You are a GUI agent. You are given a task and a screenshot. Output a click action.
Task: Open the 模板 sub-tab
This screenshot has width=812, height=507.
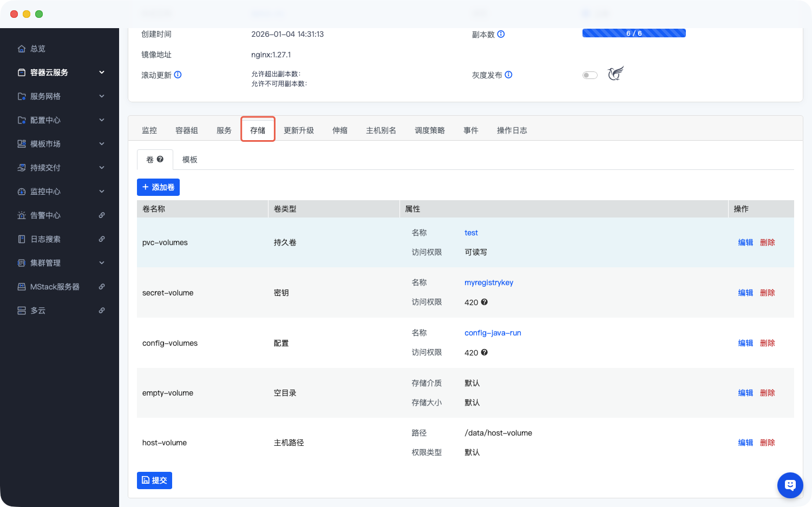pos(189,160)
